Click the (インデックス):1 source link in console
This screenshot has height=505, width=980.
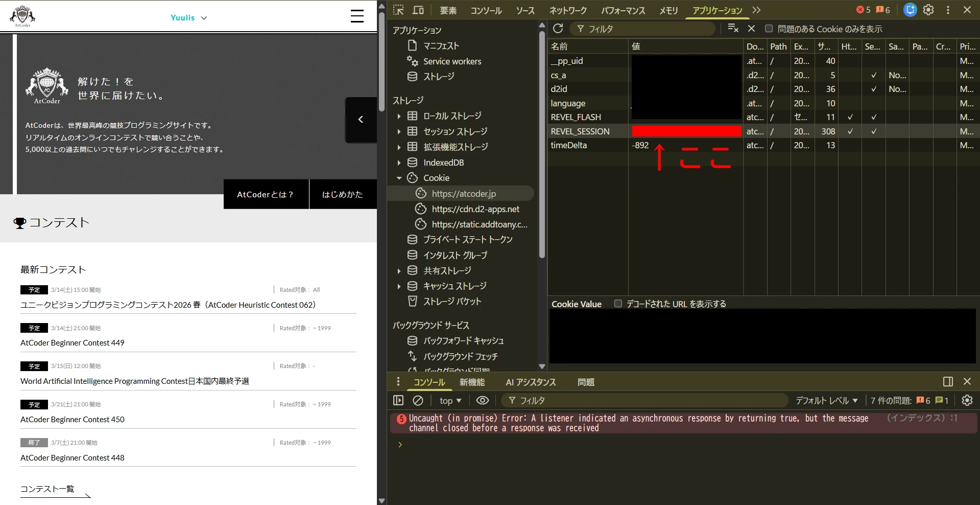tap(922, 418)
